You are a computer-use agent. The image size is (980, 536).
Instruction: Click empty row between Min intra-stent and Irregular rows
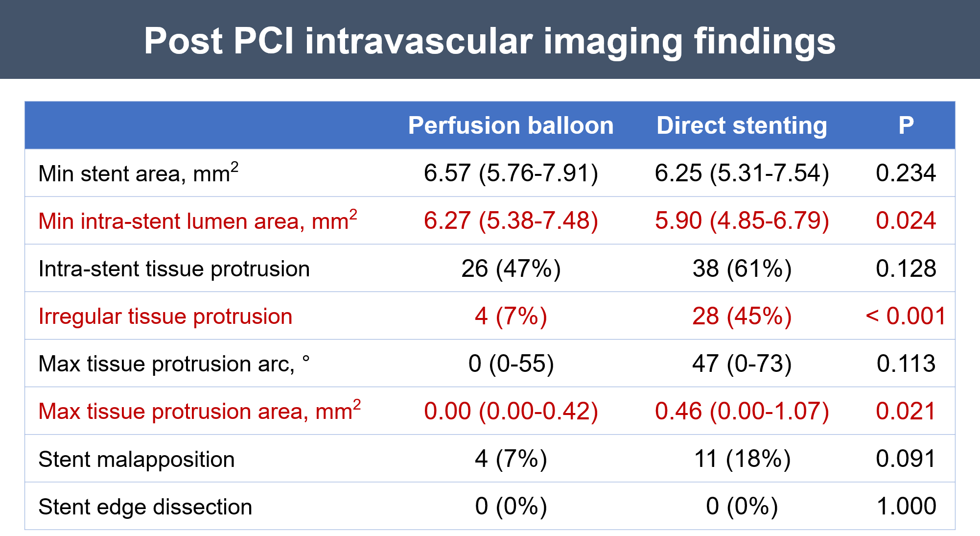490,268
